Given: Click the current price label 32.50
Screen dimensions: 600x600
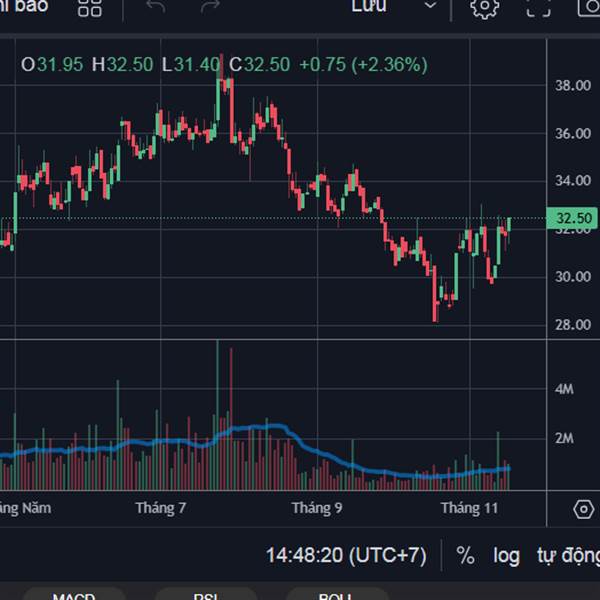Looking at the screenshot, I should (574, 218).
